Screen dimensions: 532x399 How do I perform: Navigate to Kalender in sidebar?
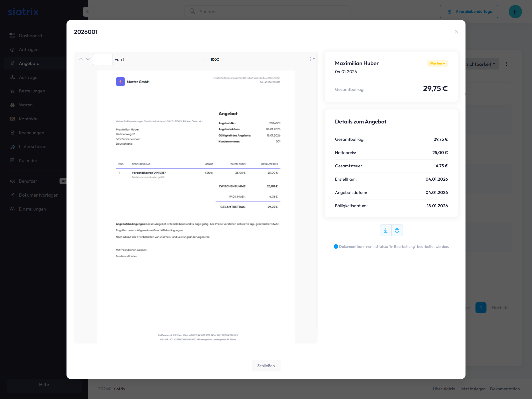(x=28, y=160)
